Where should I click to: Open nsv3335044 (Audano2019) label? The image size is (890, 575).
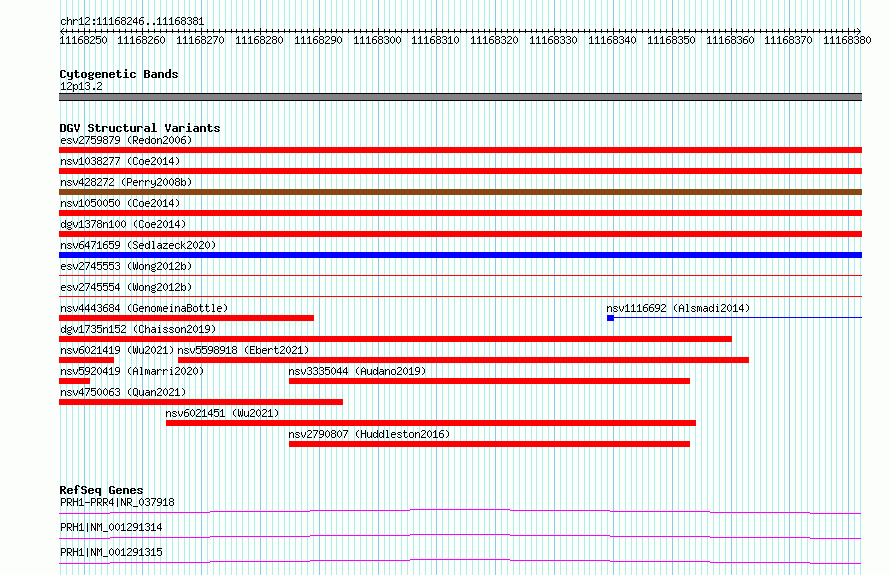(x=357, y=371)
